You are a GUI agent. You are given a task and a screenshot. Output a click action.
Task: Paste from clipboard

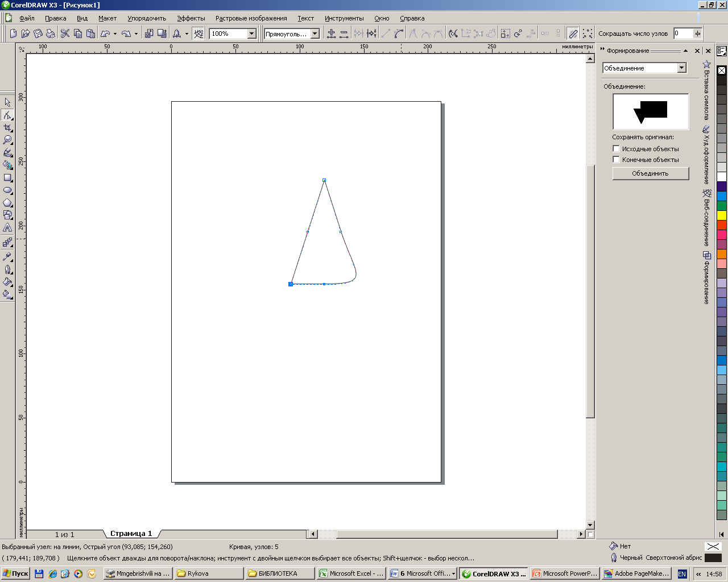point(90,34)
